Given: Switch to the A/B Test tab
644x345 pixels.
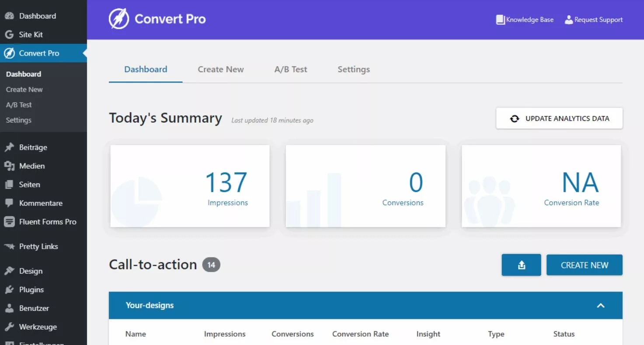Looking at the screenshot, I should (290, 69).
